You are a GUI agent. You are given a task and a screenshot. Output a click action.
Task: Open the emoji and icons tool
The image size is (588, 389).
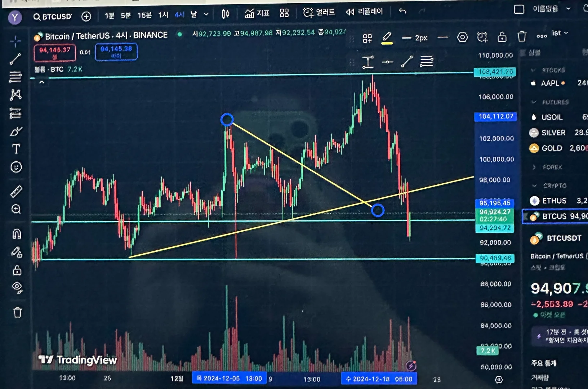coord(16,167)
